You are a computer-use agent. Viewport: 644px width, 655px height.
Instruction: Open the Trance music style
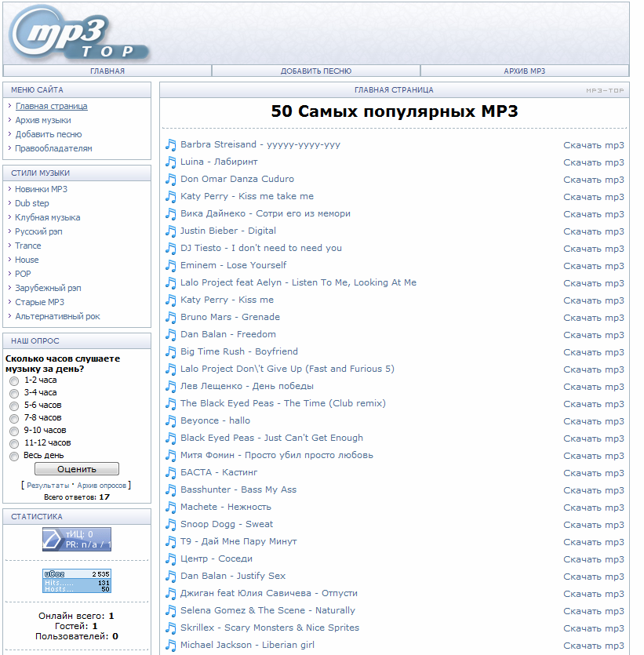28,246
